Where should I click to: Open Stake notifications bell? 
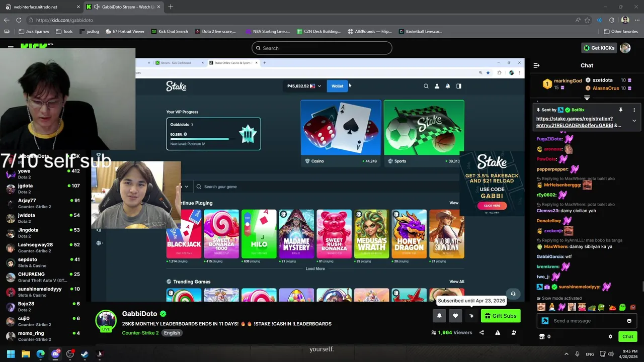tap(448, 86)
